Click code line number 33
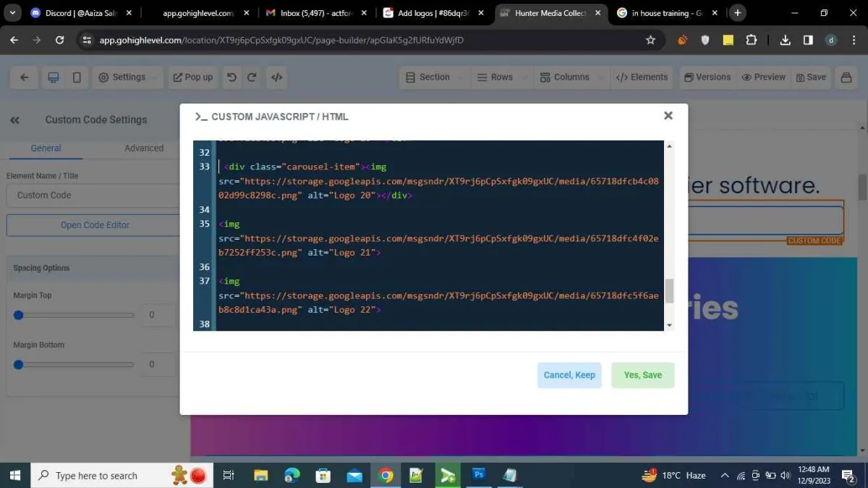The height and width of the screenshot is (488, 868). pos(204,167)
